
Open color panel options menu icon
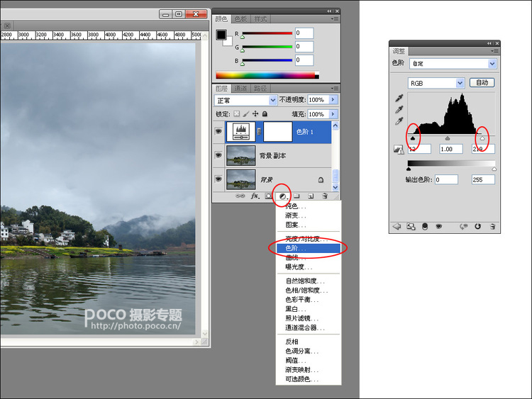[335, 19]
